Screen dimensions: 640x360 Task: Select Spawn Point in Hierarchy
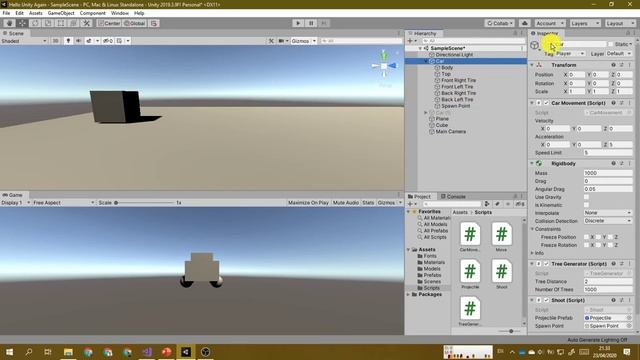tap(456, 106)
